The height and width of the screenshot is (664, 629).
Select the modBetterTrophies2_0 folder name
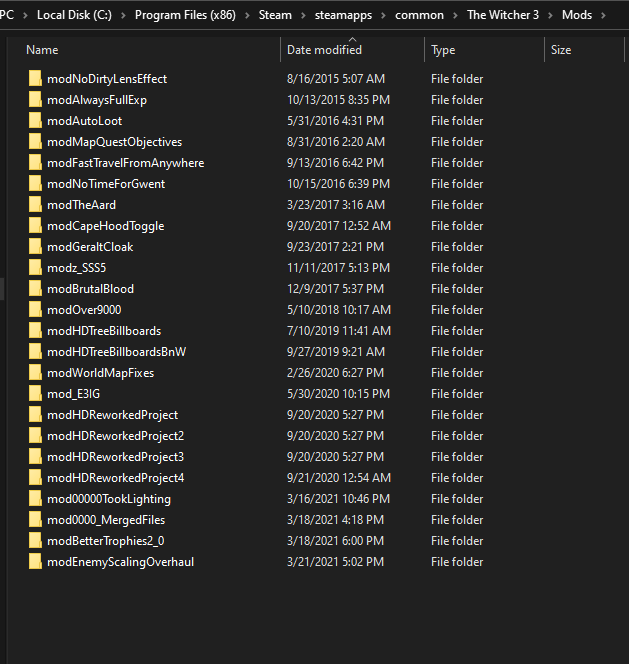[106, 541]
